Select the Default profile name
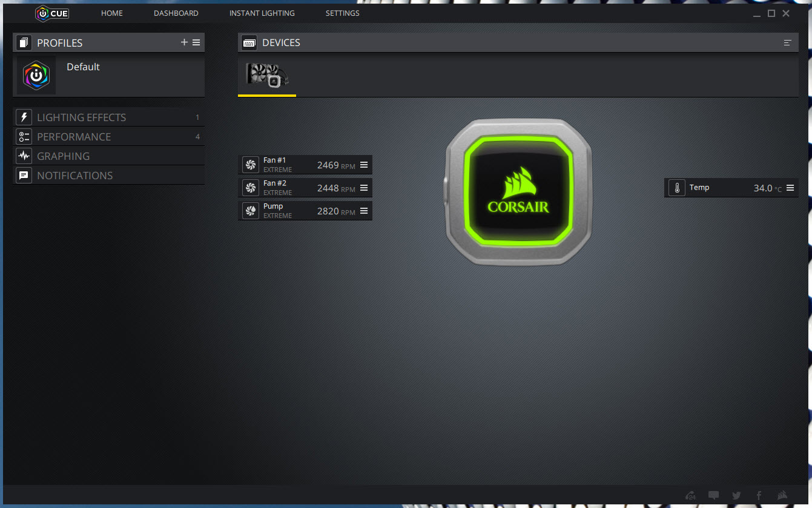Image resolution: width=812 pixels, height=508 pixels. point(83,67)
